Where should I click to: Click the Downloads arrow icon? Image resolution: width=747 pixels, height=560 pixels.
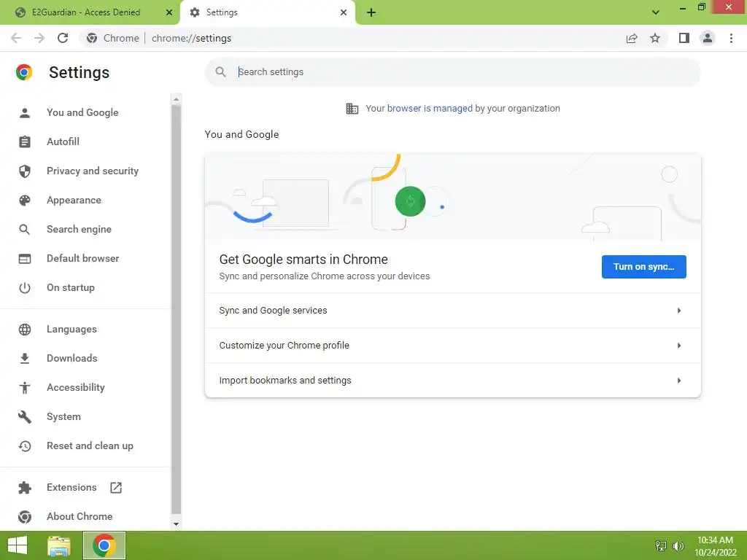tap(25, 358)
